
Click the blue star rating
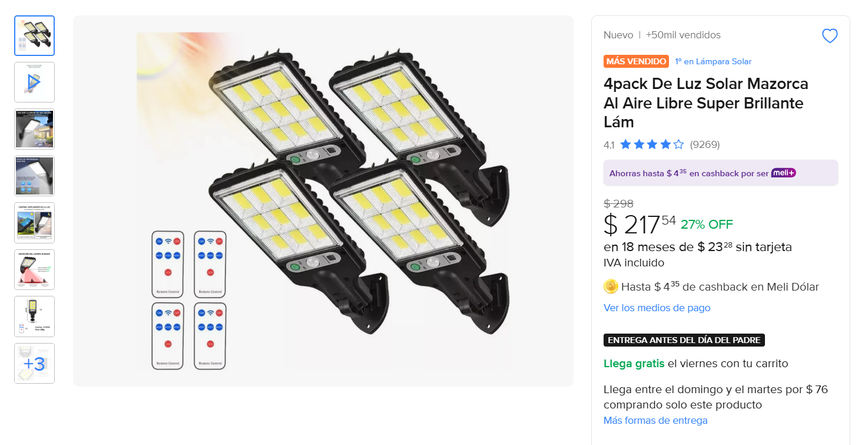(x=651, y=144)
